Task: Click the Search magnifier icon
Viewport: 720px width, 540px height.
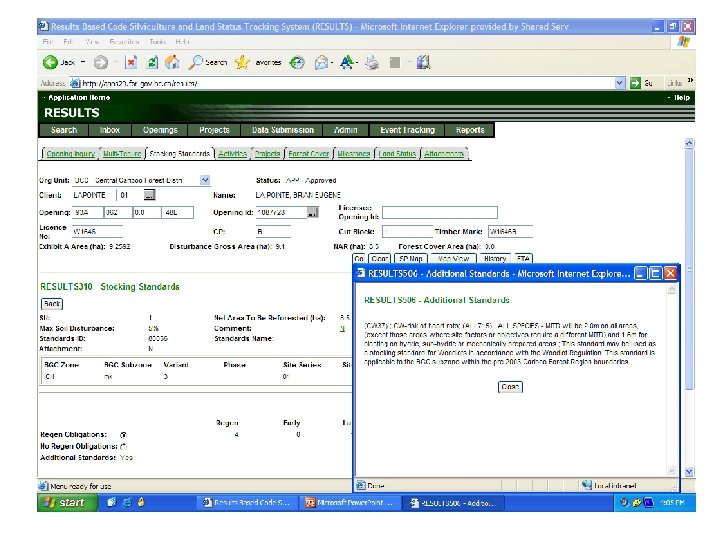Action: (x=197, y=62)
